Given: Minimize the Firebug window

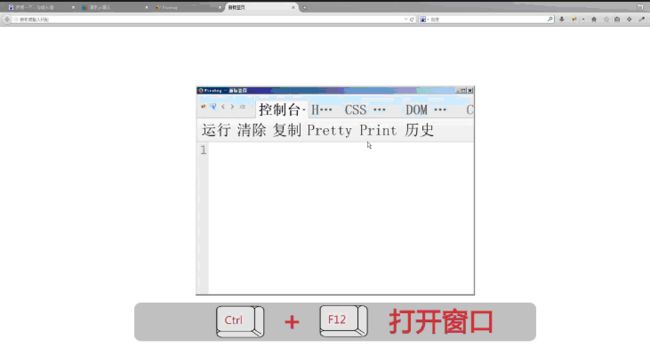Looking at the screenshot, I should point(459,90).
